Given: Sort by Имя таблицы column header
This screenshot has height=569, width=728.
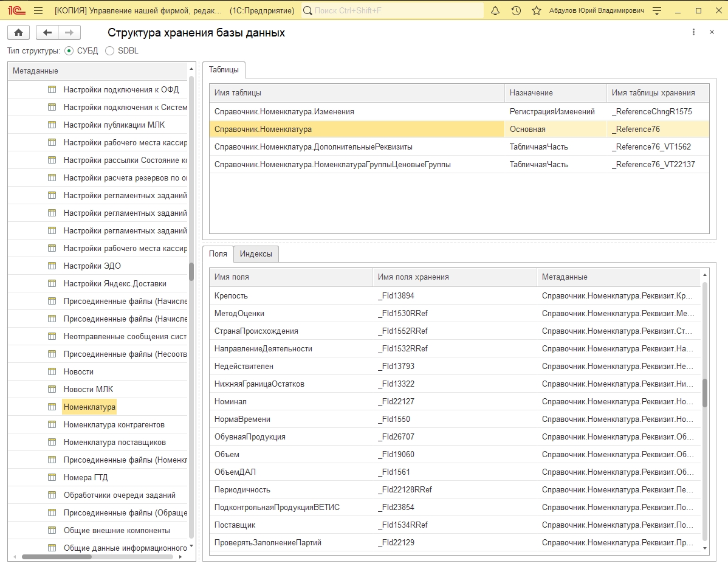Looking at the screenshot, I should pyautogui.click(x=357, y=93).
